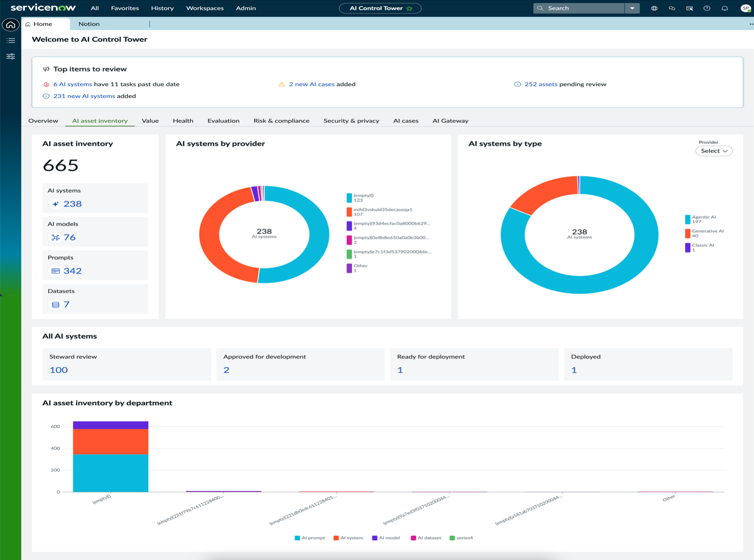Open the list view sidebar icon
The height and width of the screenshot is (560, 754).
click(x=11, y=41)
